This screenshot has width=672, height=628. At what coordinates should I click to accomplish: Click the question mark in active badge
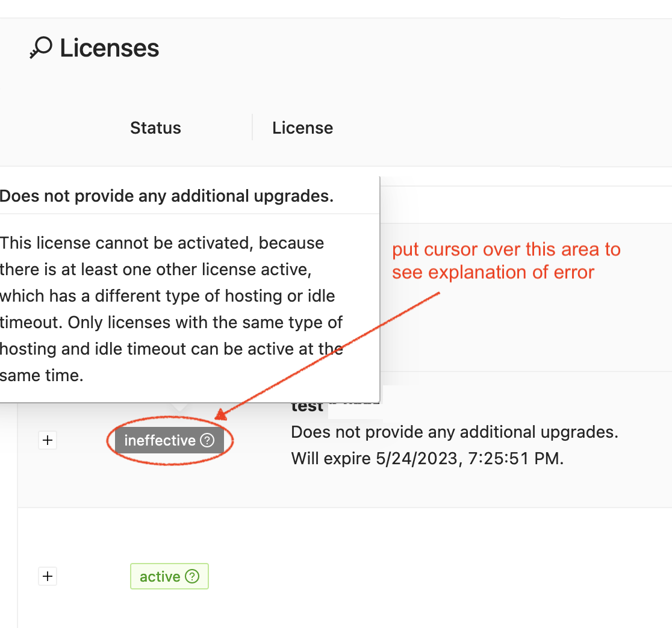coord(192,576)
